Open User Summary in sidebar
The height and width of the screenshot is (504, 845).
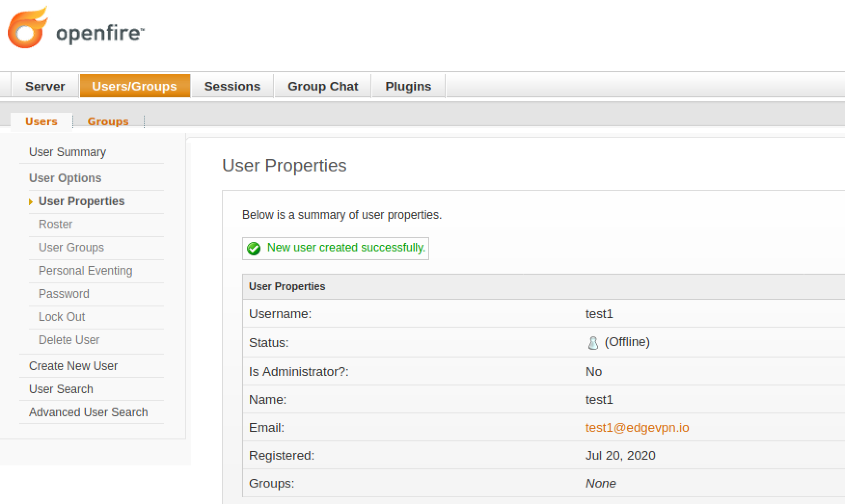[x=68, y=152]
